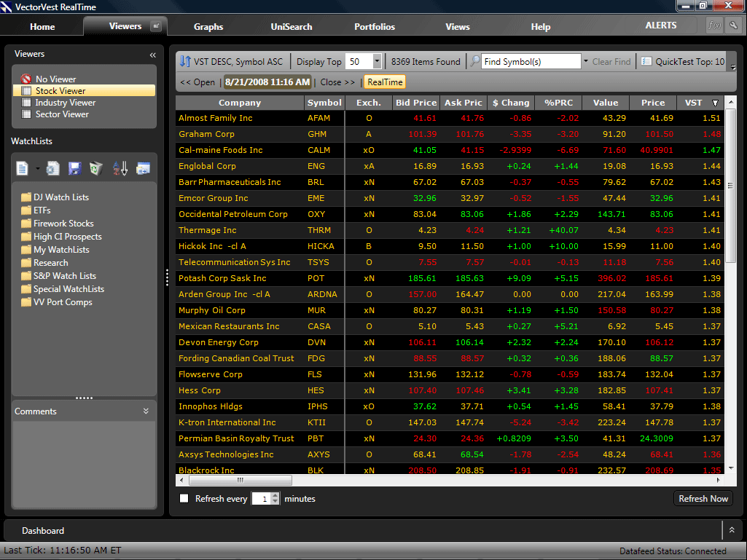The width and height of the screenshot is (747, 560).
Task: Click the ALERTS button
Action: tap(660, 25)
